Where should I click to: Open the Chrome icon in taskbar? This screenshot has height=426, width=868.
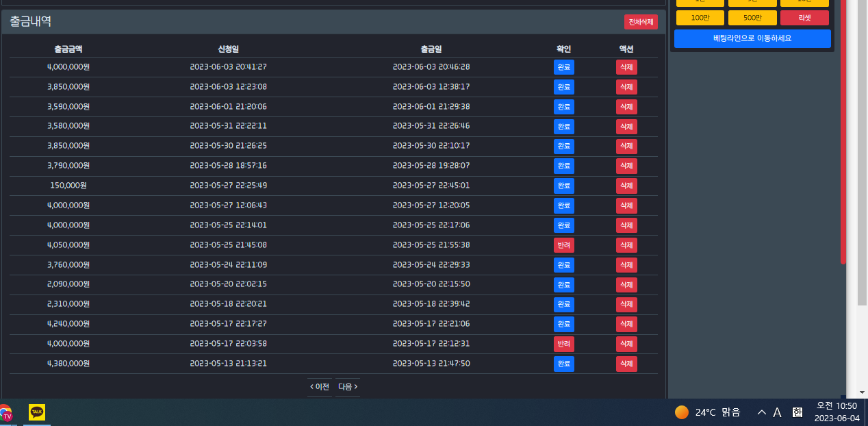click(x=5, y=413)
